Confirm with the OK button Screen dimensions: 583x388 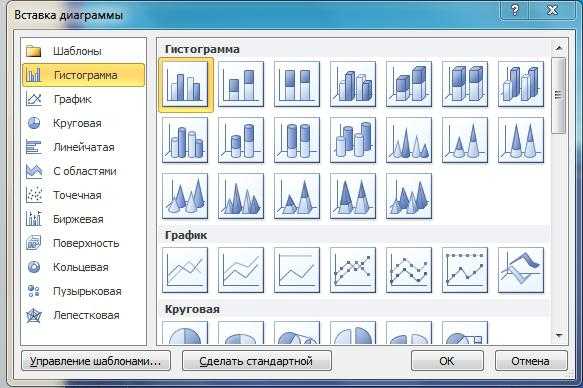tap(447, 361)
